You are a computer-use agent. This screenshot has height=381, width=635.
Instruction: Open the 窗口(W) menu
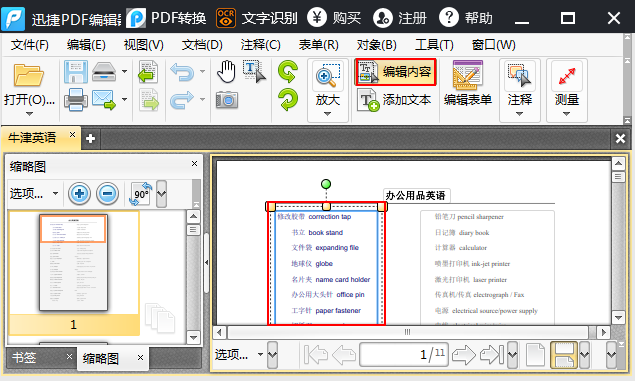(x=493, y=45)
